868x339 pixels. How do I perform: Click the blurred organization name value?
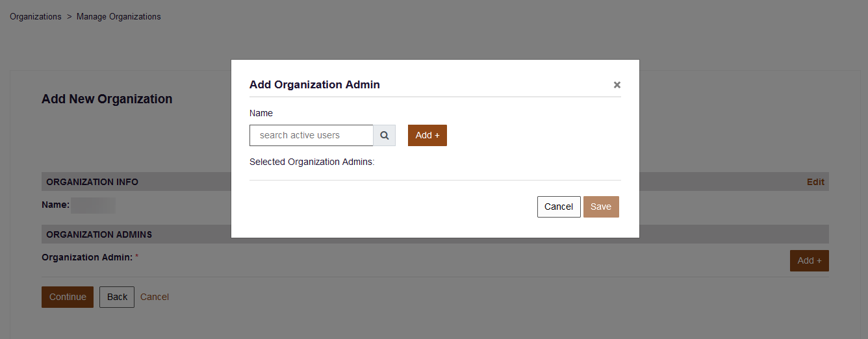tap(93, 205)
